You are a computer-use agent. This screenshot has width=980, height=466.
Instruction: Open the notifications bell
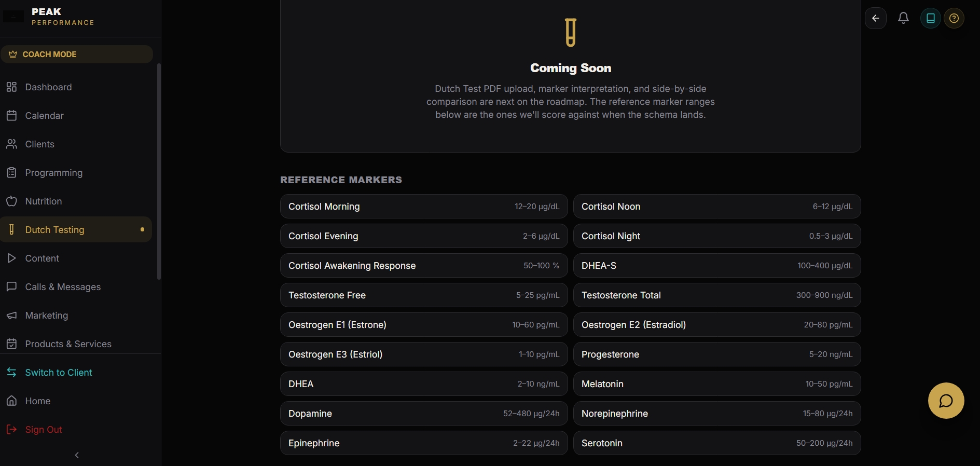tap(903, 18)
